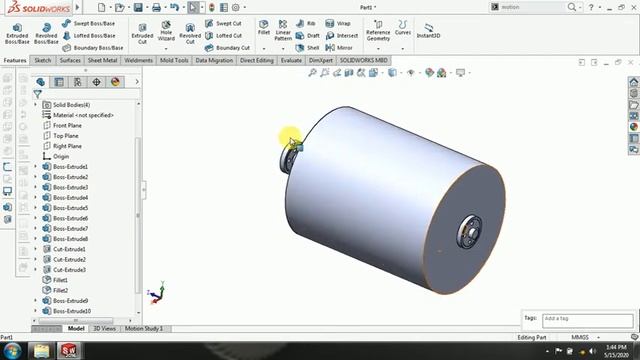Image resolution: width=640 pixels, height=360 pixels.
Task: Choose the Lofted Cut command
Action: tap(223, 36)
